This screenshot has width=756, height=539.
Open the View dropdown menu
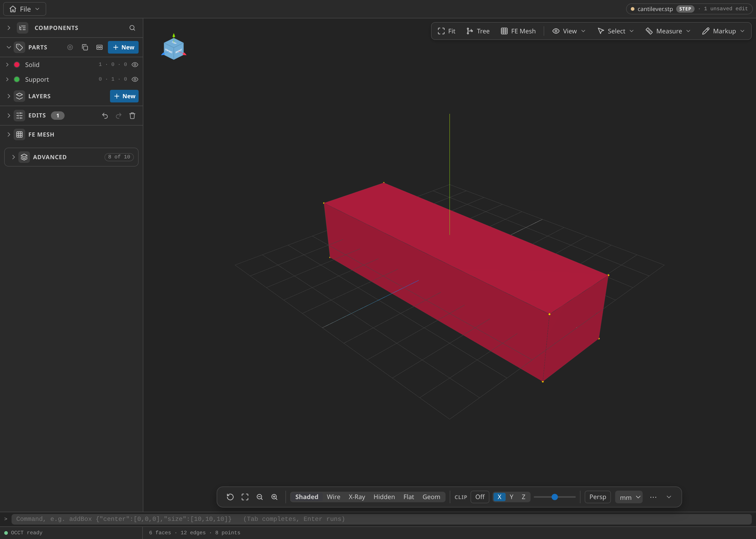pyautogui.click(x=569, y=31)
